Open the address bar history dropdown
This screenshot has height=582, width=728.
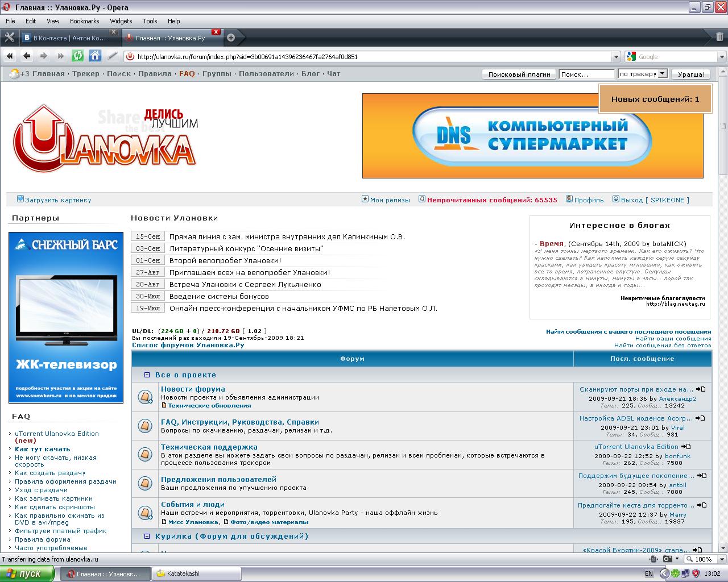point(616,56)
